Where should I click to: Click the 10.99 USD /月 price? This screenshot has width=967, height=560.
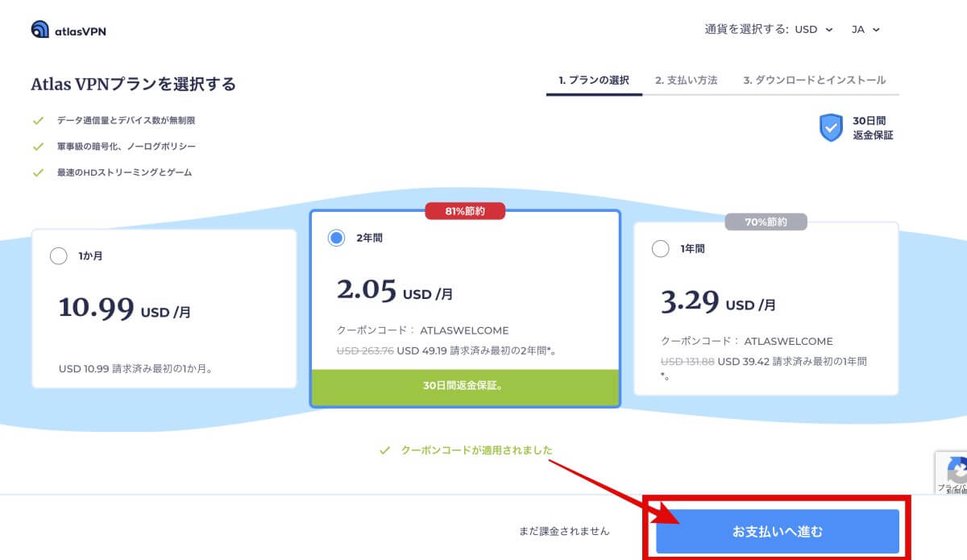point(125,308)
